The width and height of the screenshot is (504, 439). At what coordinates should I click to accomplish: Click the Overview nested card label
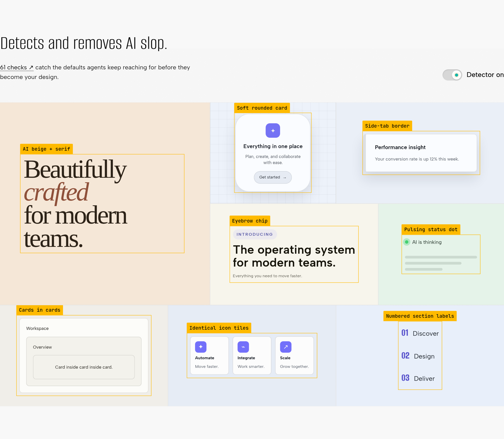(43, 347)
